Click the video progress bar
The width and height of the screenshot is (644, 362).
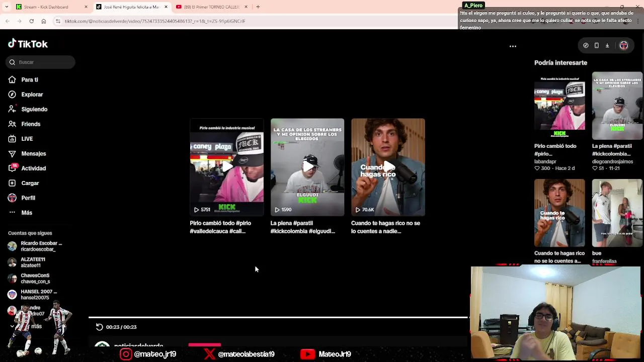coord(278,317)
